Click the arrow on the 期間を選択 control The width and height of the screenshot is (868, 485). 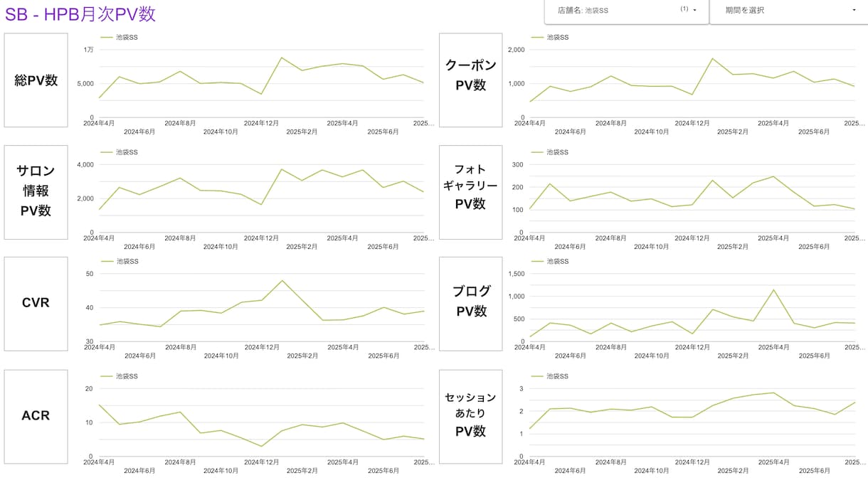pyautogui.click(x=854, y=10)
